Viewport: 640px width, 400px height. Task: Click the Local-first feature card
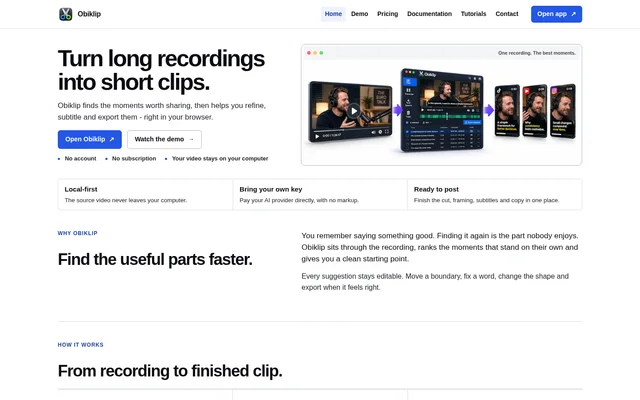145,195
